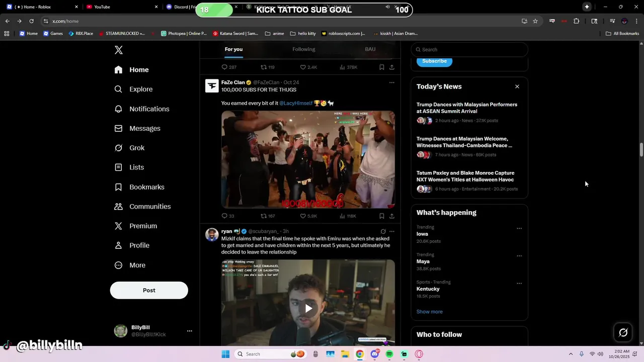
Task: Switch to BAU tab
Action: (x=370, y=49)
